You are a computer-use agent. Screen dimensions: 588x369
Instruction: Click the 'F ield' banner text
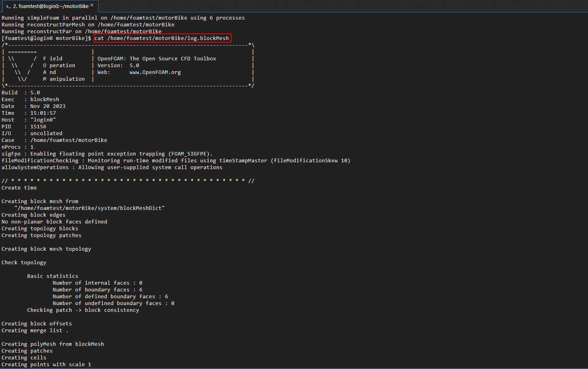[x=53, y=59]
